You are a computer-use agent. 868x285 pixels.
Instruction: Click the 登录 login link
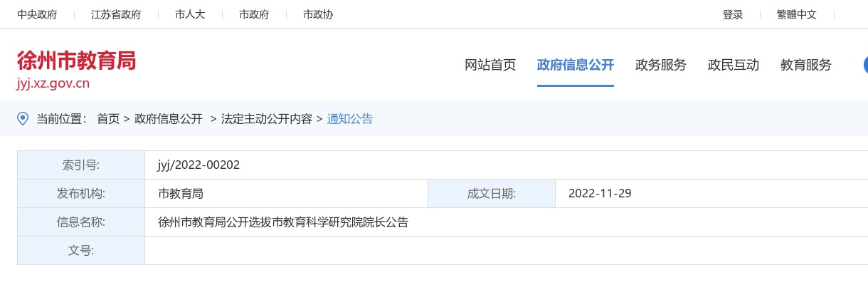coord(733,15)
